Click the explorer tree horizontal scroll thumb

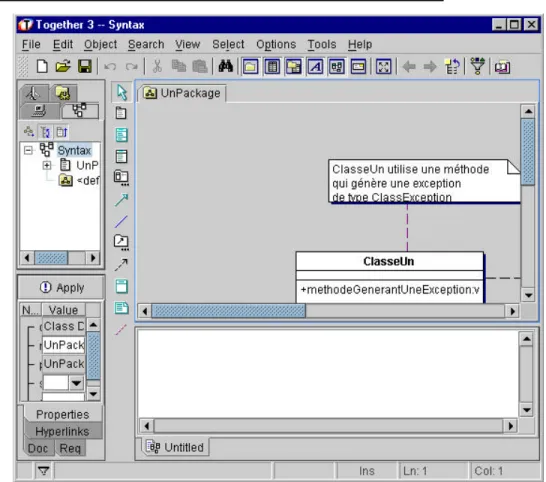(52, 258)
